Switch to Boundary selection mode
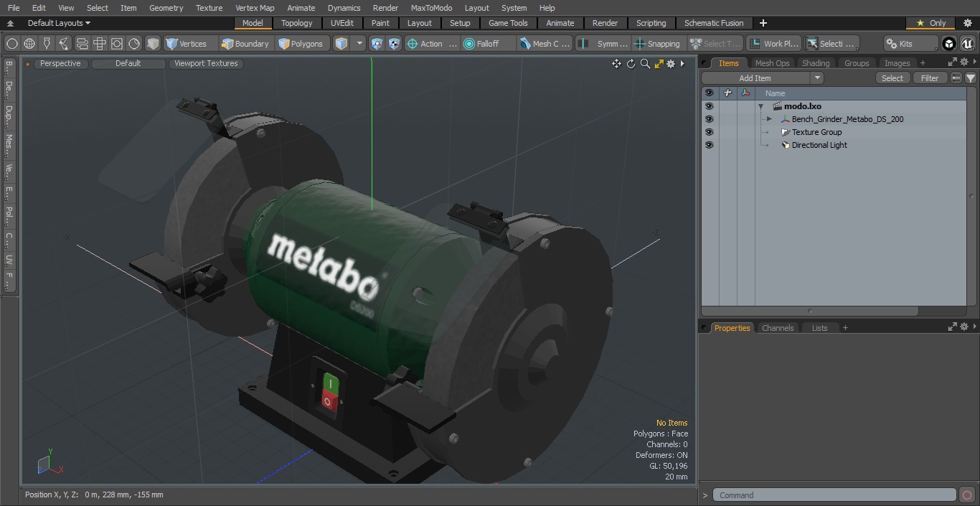Image resolution: width=980 pixels, height=506 pixels. click(245, 44)
